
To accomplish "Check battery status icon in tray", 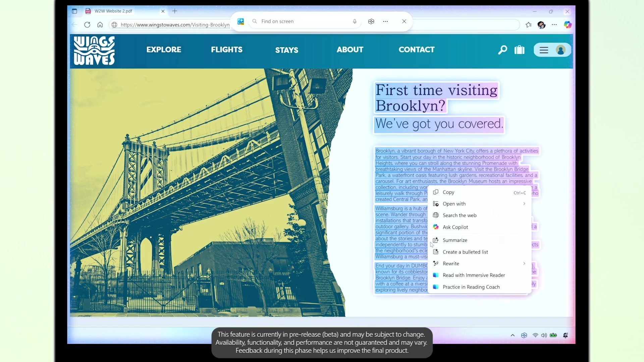I will point(553,335).
